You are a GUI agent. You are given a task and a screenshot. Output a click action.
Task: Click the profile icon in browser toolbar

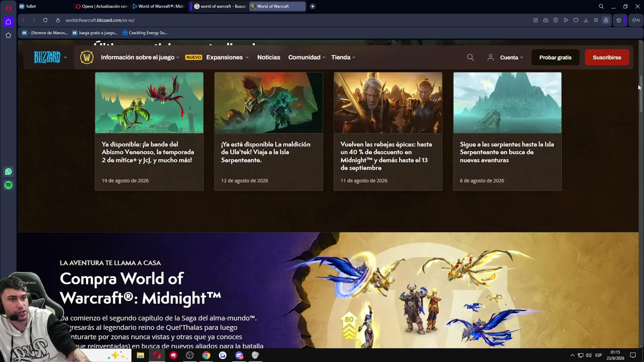(606, 20)
